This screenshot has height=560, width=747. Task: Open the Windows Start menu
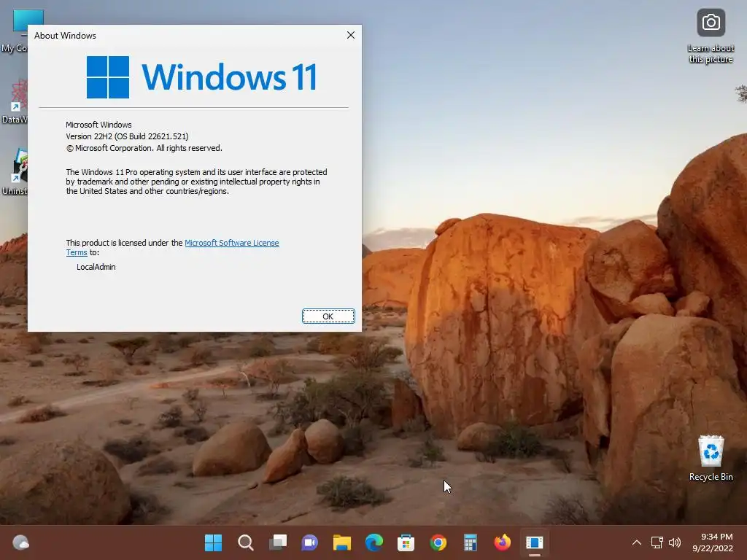point(213,542)
